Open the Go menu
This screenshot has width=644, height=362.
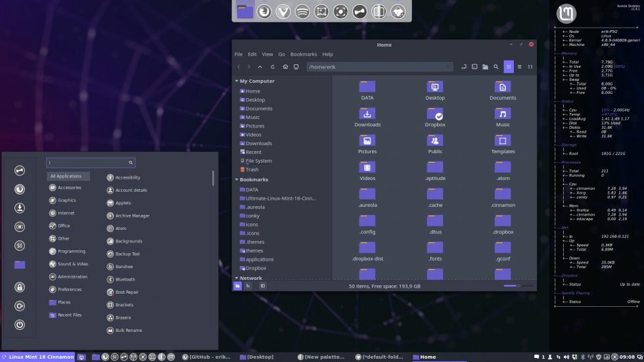point(281,54)
